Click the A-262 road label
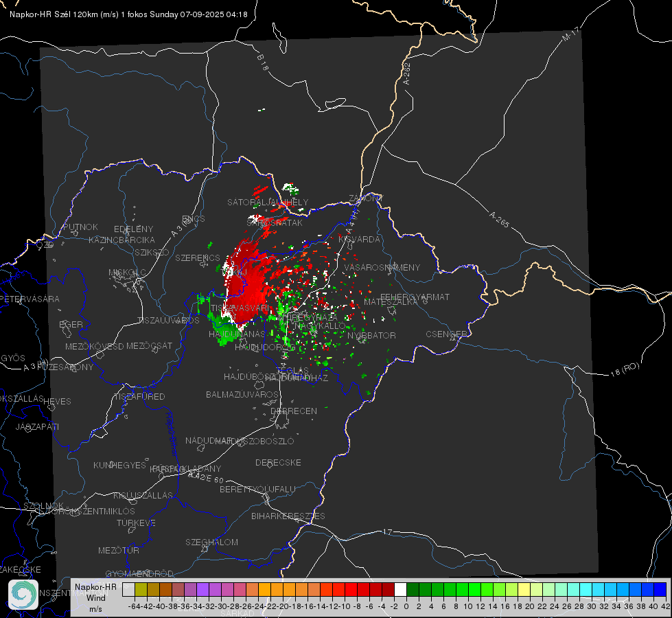Viewport: 672px width, 618px height. [407, 73]
